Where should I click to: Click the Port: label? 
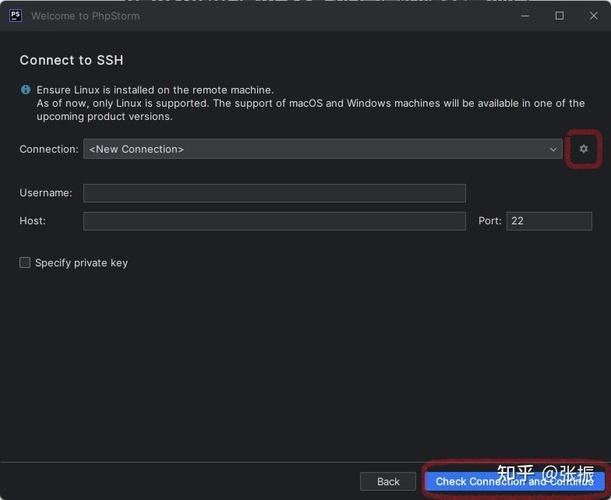490,221
